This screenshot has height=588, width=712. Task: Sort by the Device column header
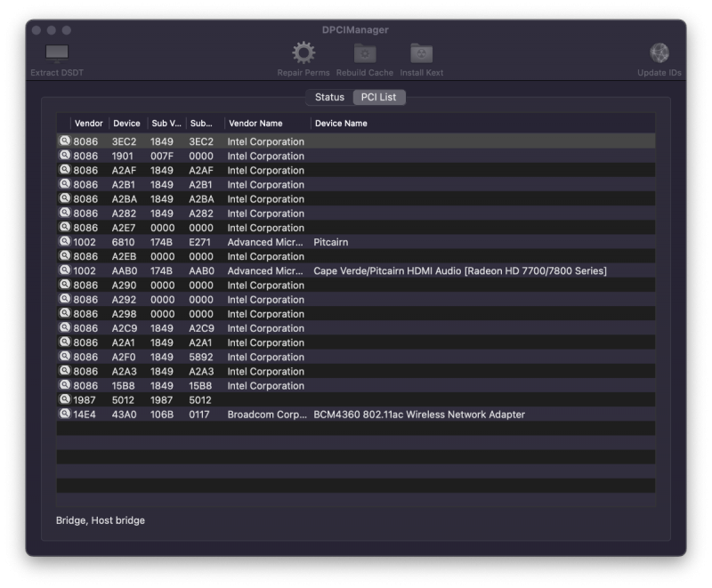(126, 124)
